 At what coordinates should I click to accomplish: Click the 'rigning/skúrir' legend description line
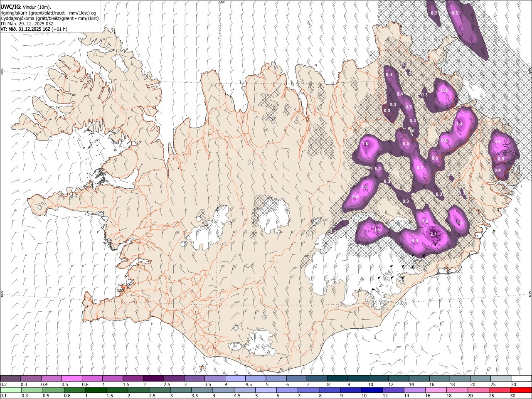click(x=48, y=13)
